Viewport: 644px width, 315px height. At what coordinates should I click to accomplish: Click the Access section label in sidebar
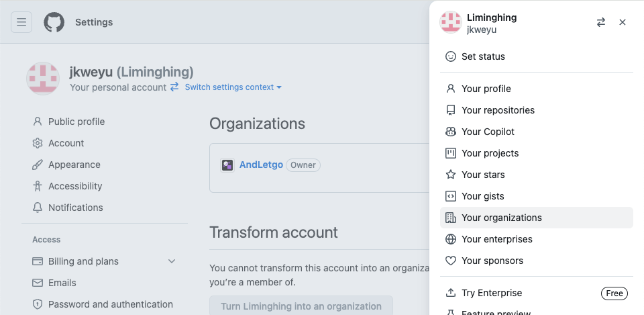pyautogui.click(x=46, y=239)
